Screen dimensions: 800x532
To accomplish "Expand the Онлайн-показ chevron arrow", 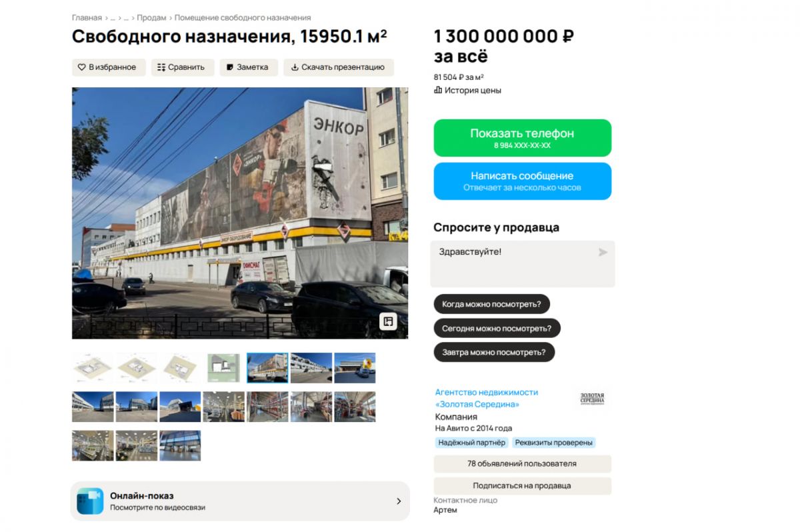I will (399, 501).
